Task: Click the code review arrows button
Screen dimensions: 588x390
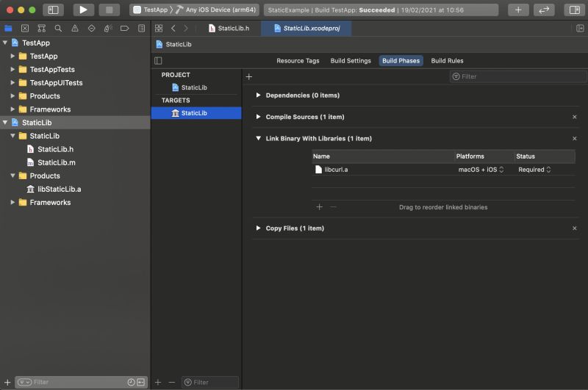Action: pyautogui.click(x=544, y=10)
